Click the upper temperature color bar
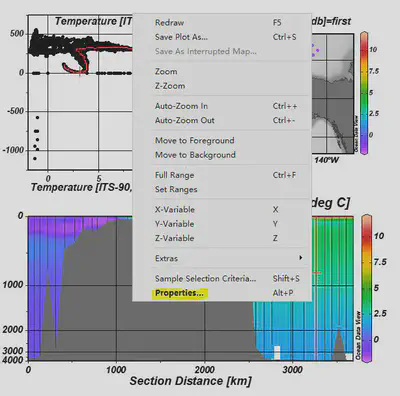The width and height of the screenshot is (400, 396). point(364,93)
